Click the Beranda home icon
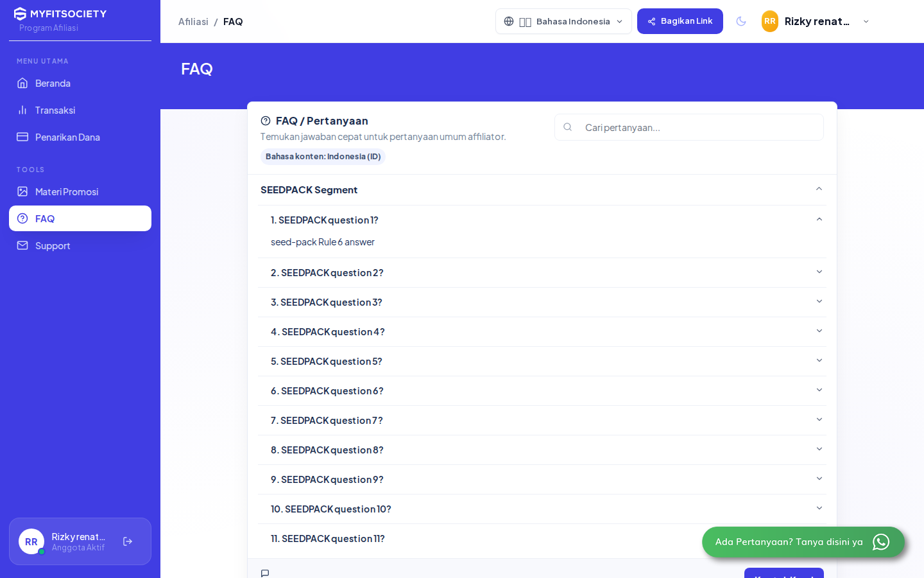Screen dimensions: 924x578 22,83
